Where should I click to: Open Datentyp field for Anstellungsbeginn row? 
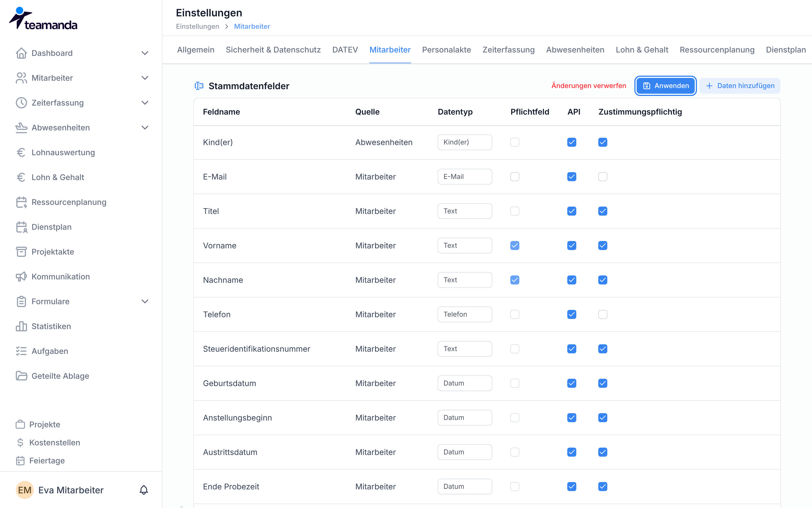[465, 418]
